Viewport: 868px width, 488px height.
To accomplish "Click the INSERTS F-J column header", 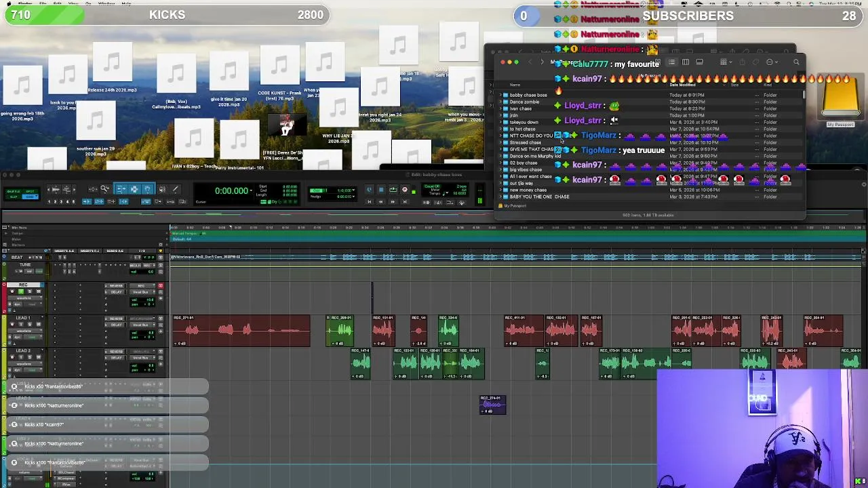I will click(90, 251).
